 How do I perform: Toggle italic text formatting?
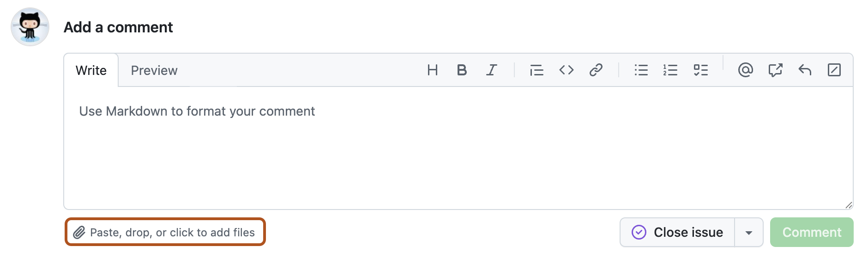(x=491, y=70)
